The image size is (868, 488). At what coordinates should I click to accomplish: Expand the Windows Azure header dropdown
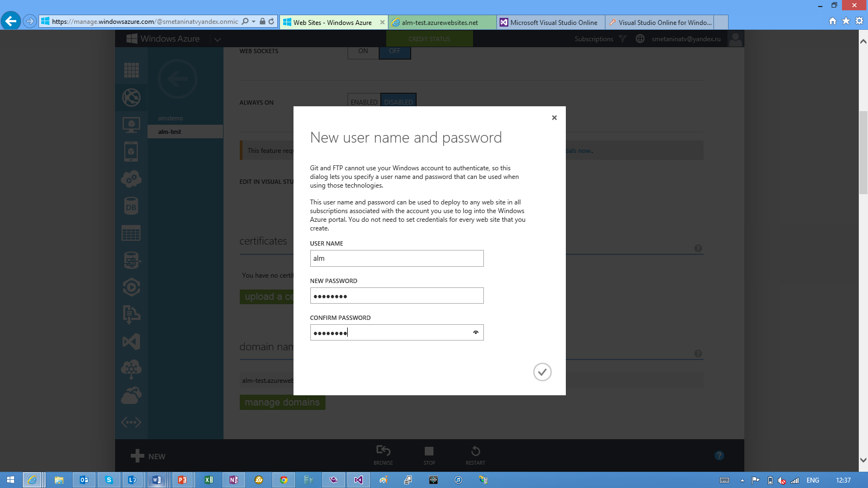[218, 39]
